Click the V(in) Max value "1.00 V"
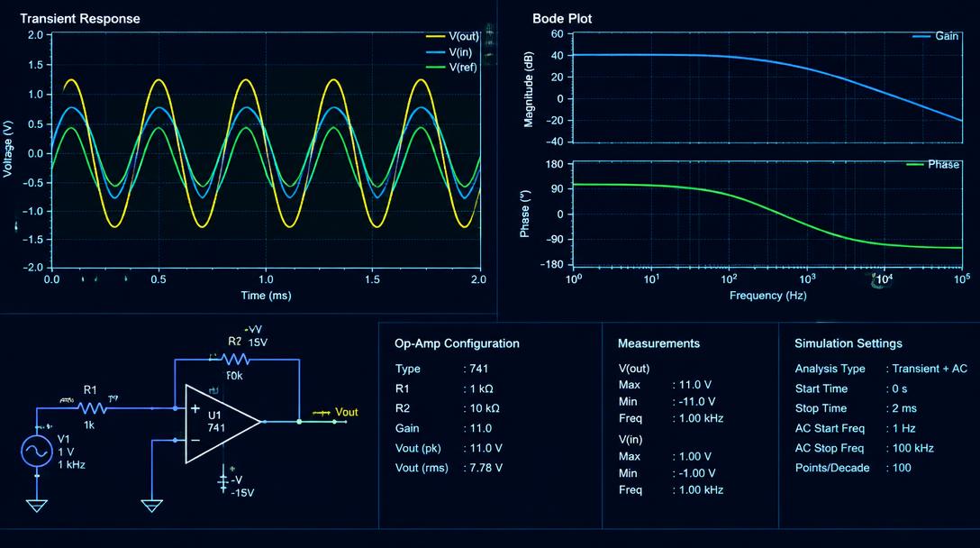Screen dimensions: 980x548 coord(695,457)
